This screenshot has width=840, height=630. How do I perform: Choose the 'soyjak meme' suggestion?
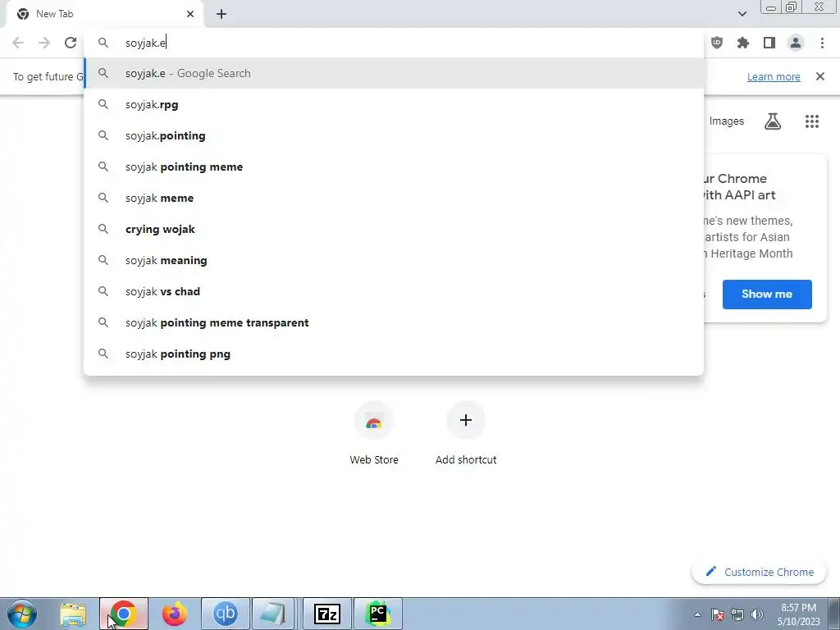[394, 198]
